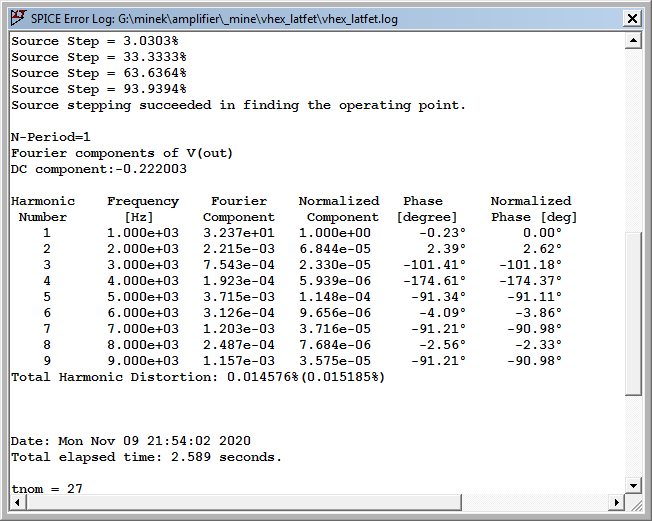Click the vertical scrollbar up arrow
The image size is (652, 521).
coord(633,41)
